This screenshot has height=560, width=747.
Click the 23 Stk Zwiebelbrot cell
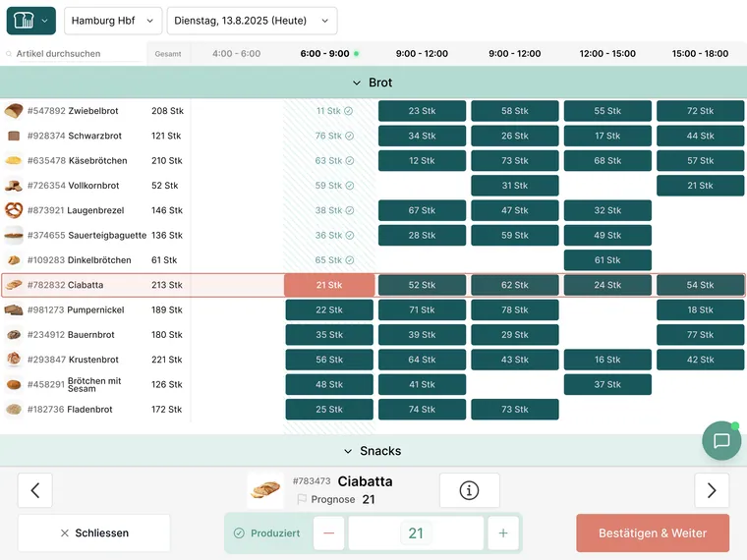422,111
